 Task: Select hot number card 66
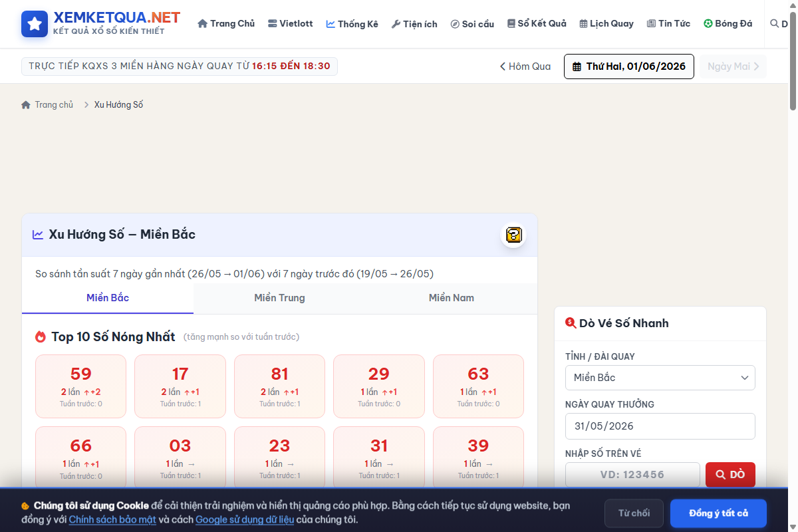click(80, 458)
